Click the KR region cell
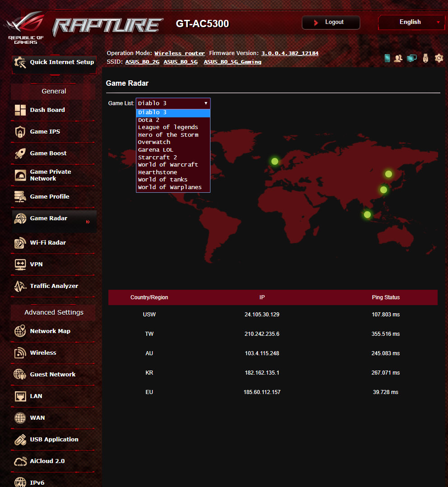The height and width of the screenshot is (487, 448). click(149, 373)
